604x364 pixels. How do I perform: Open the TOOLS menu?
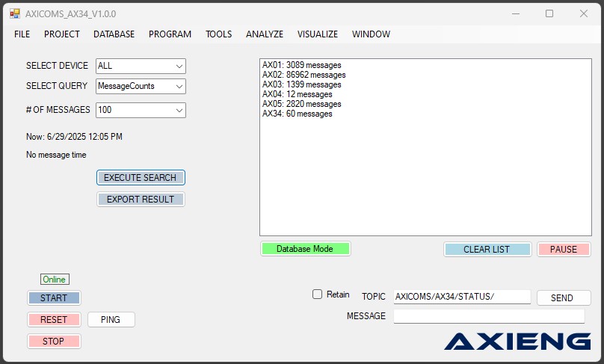tap(218, 34)
